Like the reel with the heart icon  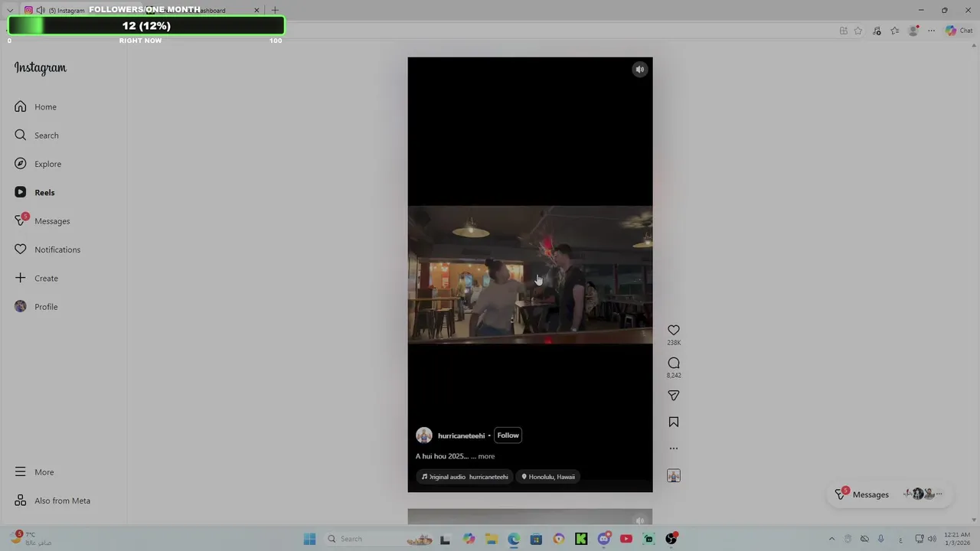click(674, 331)
